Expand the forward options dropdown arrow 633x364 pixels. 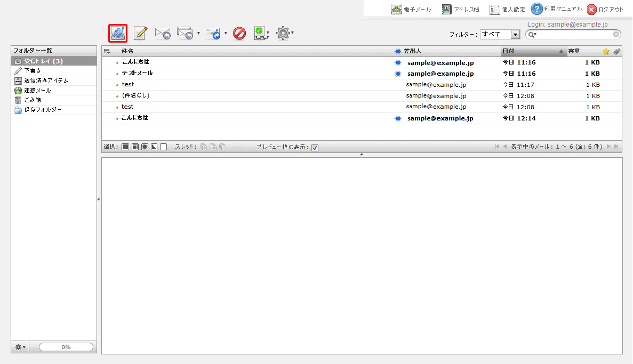226,34
